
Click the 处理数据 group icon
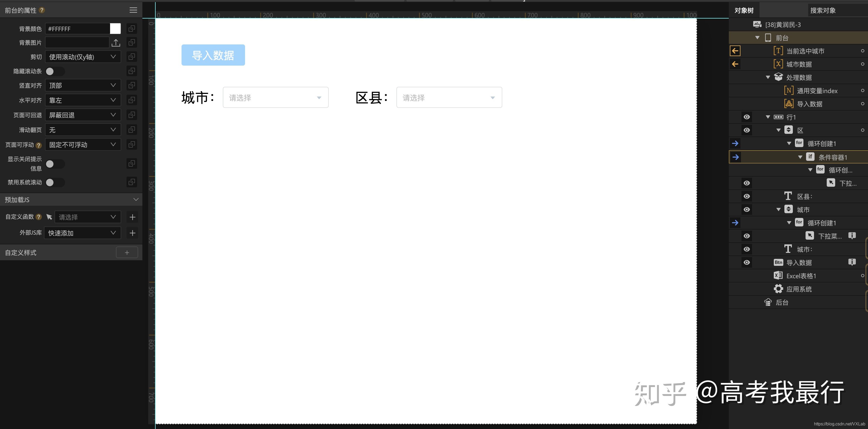coord(778,77)
